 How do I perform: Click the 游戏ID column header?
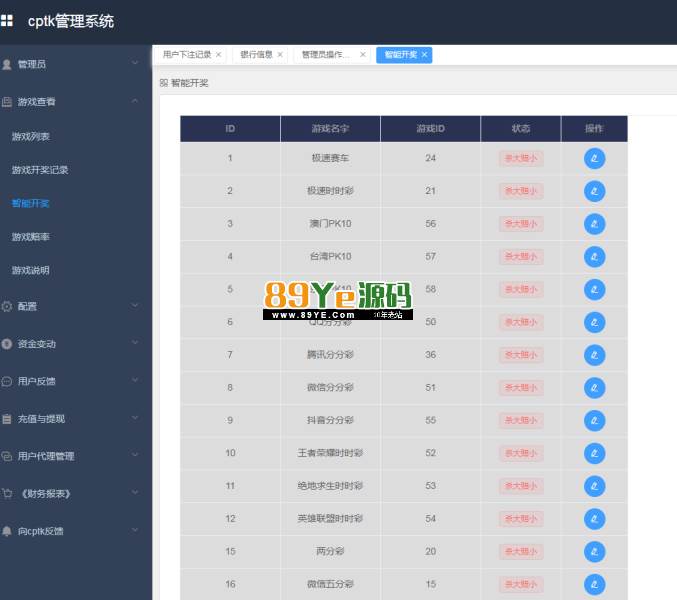pyautogui.click(x=430, y=129)
